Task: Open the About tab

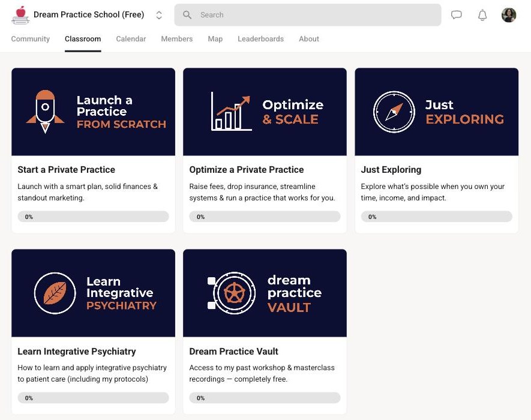Action: [x=309, y=39]
